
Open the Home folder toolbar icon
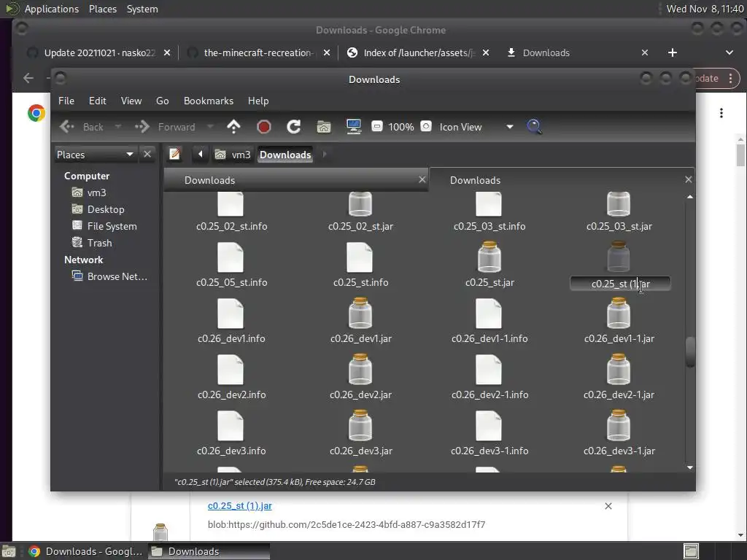[x=324, y=127]
